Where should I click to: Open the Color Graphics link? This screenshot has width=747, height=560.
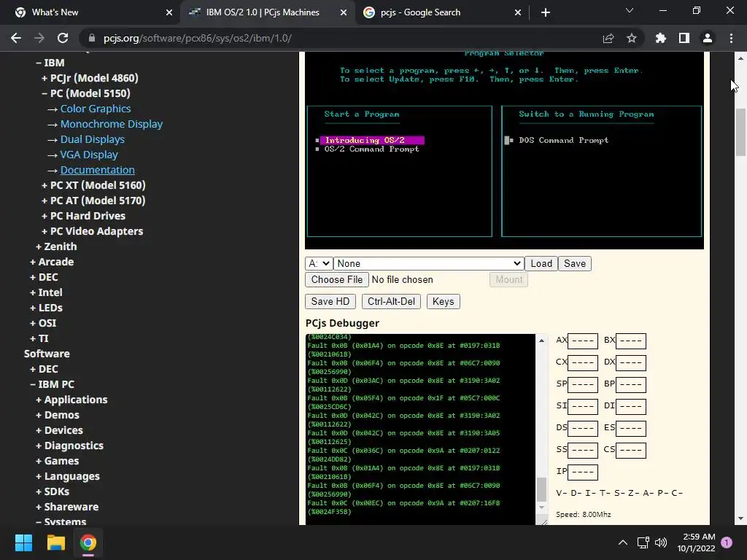coord(96,109)
